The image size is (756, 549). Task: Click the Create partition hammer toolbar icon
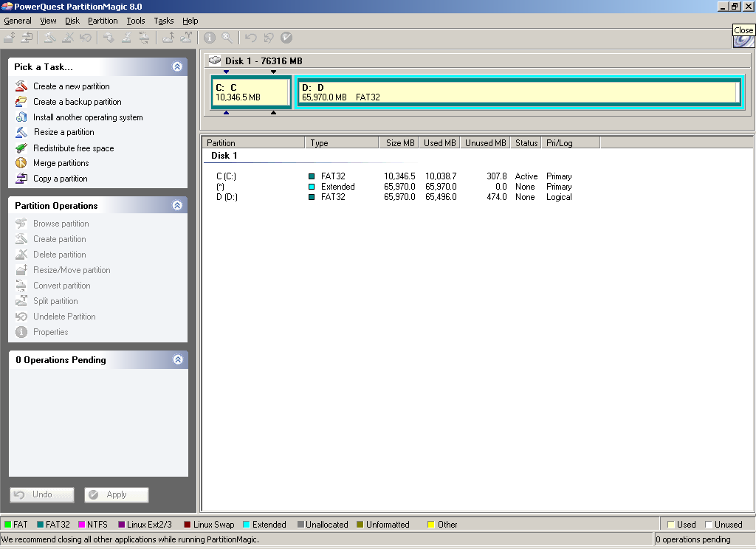(50, 38)
